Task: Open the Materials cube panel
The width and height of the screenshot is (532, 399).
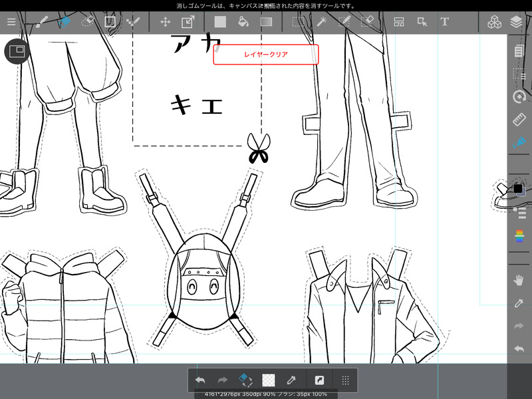Action: (494, 22)
